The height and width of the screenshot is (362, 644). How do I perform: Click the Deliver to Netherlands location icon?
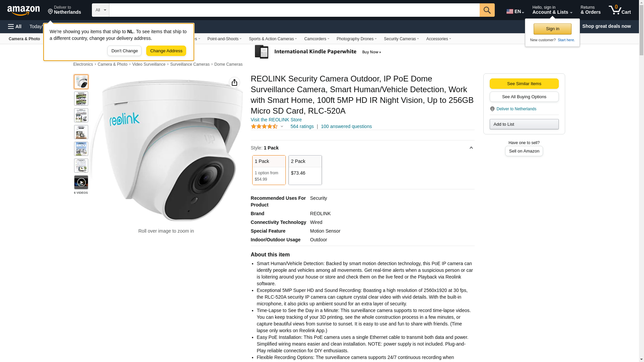492,109
